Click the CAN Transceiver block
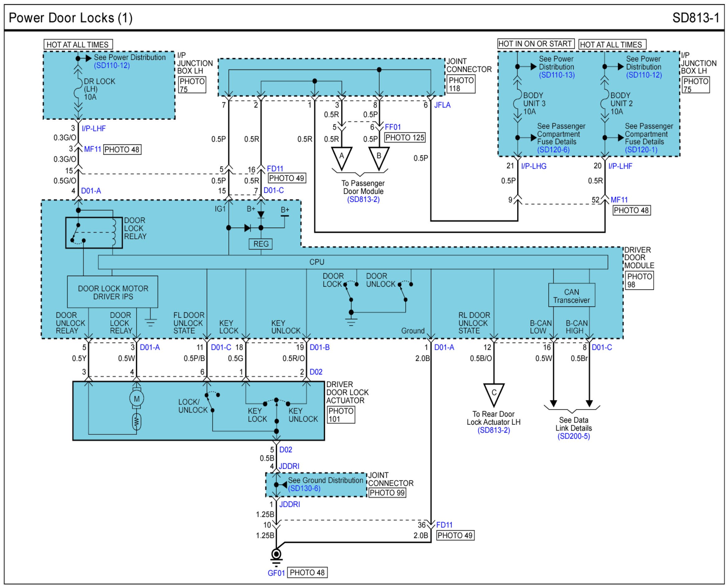Viewport: 728px width, 586px height. [571, 296]
